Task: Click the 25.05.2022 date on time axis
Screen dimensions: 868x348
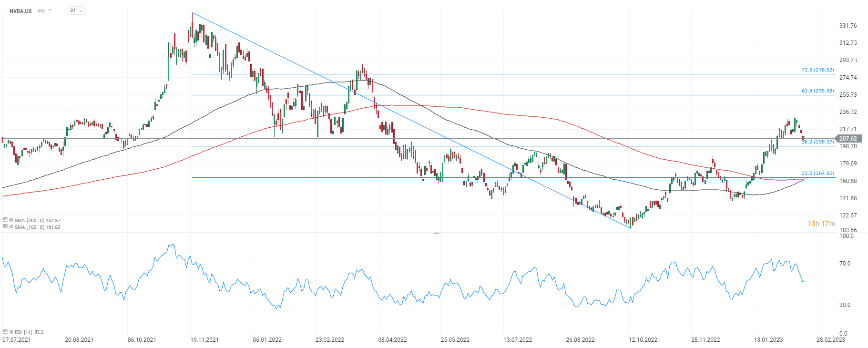Action: click(x=455, y=340)
